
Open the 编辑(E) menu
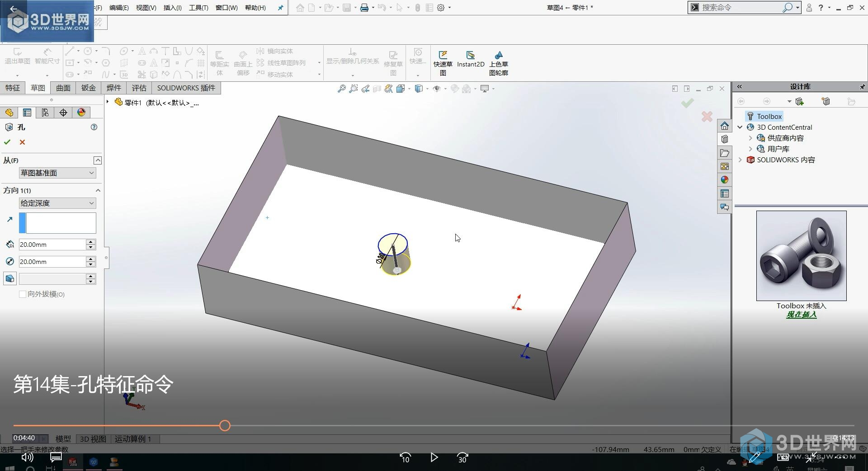click(x=119, y=8)
